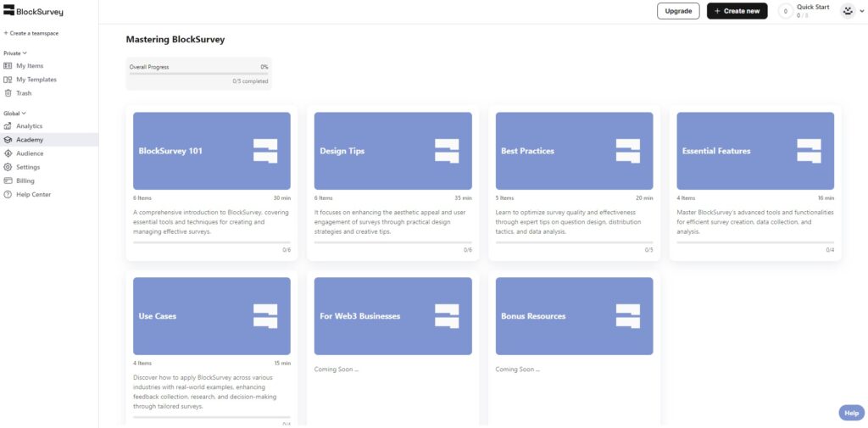Open the Essential Features course banner
Viewport: 868px width, 428px height.
pyautogui.click(x=755, y=151)
